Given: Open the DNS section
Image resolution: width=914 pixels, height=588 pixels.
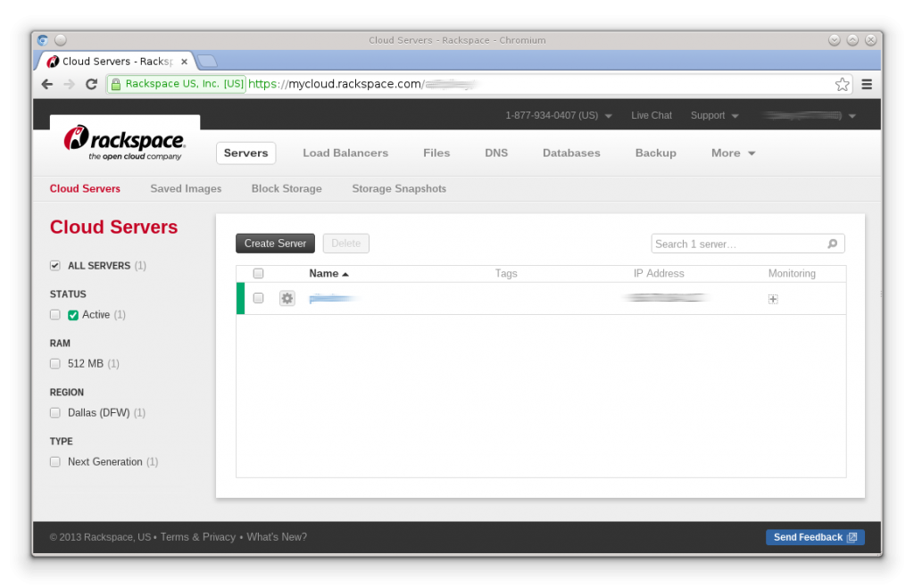Looking at the screenshot, I should [496, 153].
